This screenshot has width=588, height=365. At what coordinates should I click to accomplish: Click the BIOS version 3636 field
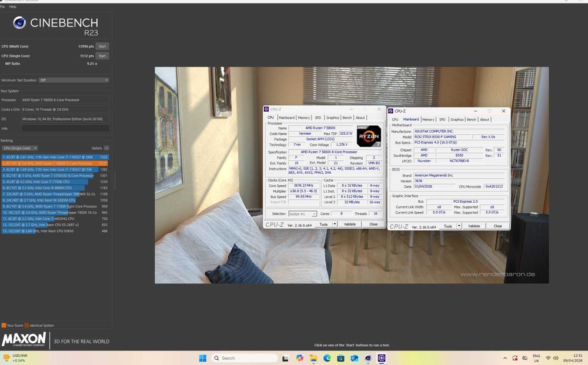pyautogui.click(x=460, y=180)
